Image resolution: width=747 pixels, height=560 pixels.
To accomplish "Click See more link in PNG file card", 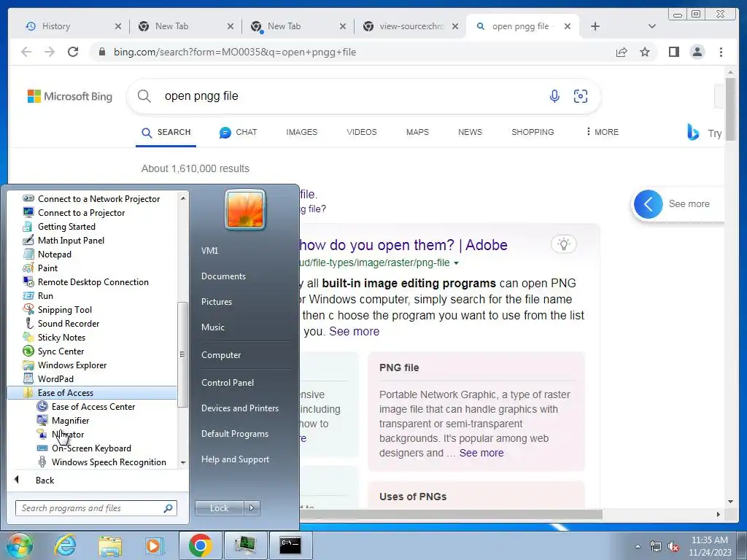I will tap(481, 453).
